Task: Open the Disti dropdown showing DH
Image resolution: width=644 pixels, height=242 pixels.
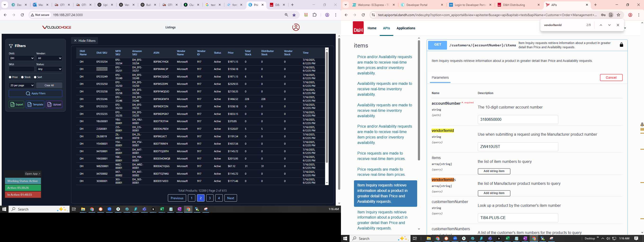Action: pos(22,58)
